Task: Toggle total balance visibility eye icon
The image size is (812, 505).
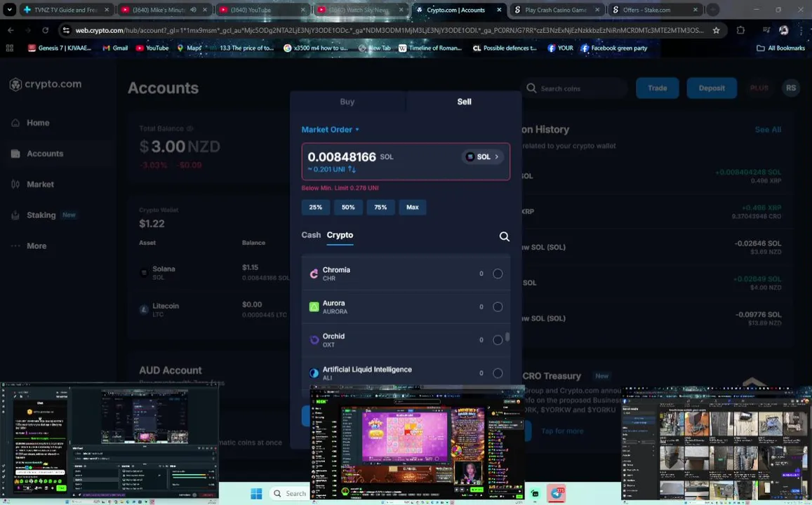Action: (189, 128)
